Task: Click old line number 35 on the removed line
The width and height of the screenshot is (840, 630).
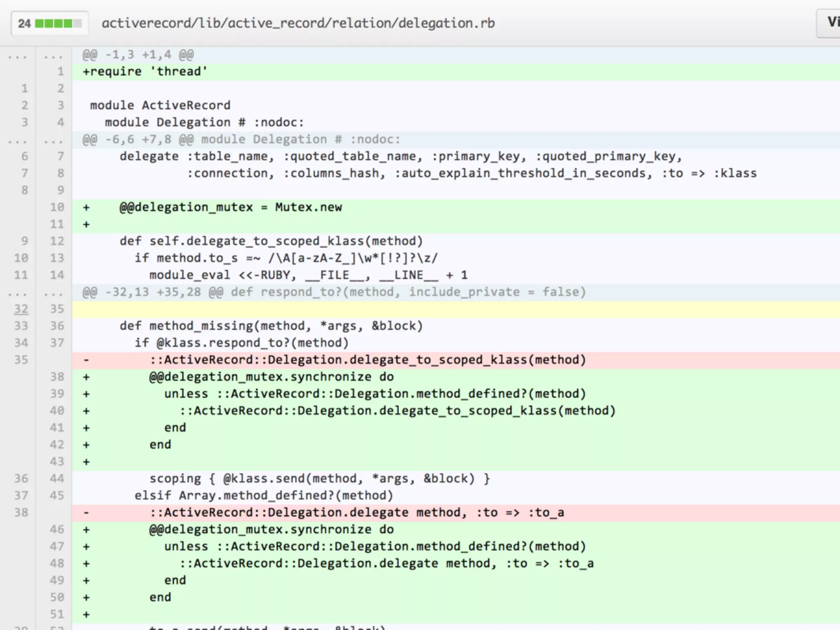Action: pos(21,360)
